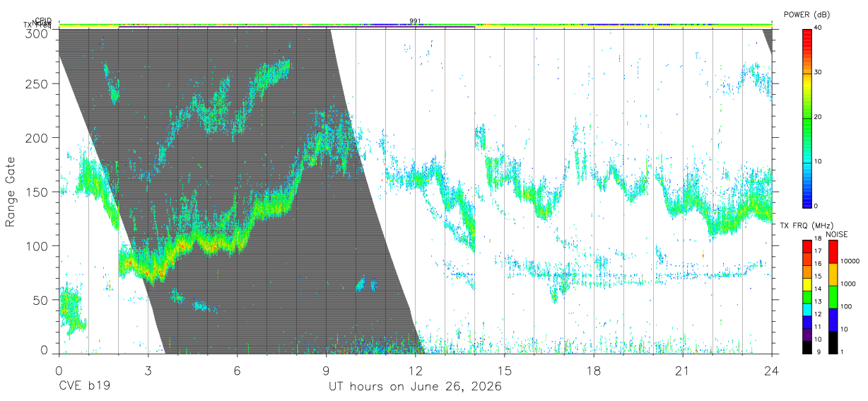Viewport: 868px width, 401px height.
Task: Click the power scale tick label '20'
Action: click(x=819, y=117)
